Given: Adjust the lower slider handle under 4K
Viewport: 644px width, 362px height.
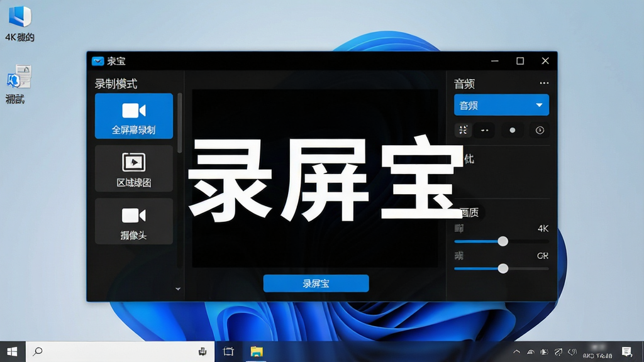Looking at the screenshot, I should tap(502, 268).
